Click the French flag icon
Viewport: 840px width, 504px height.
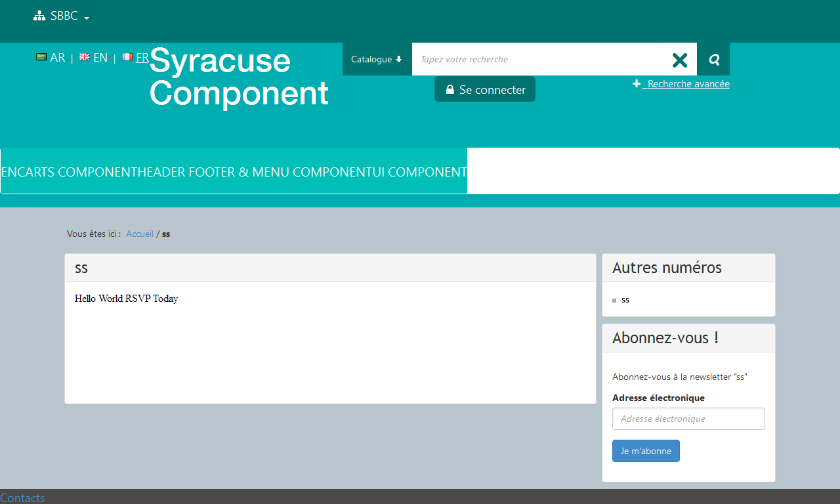click(x=127, y=57)
